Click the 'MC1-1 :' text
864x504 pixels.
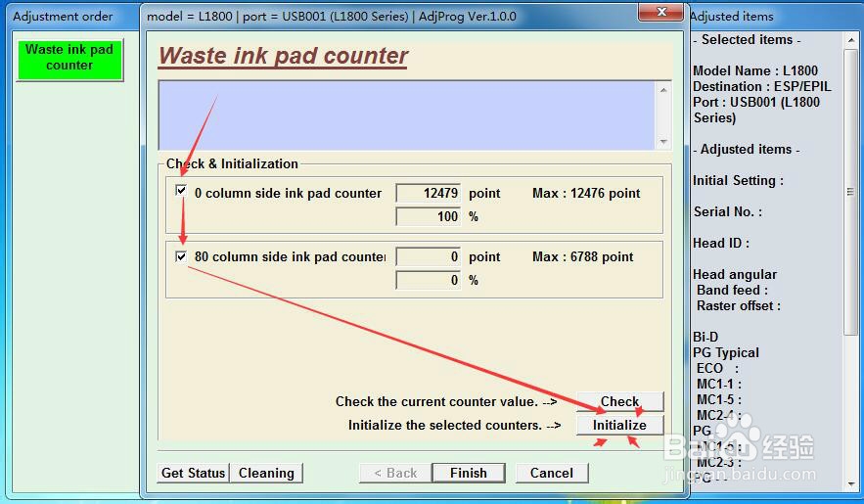click(719, 384)
